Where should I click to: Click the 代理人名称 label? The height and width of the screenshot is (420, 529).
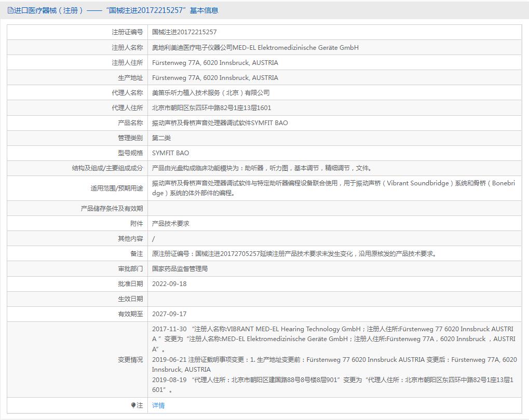pos(127,93)
